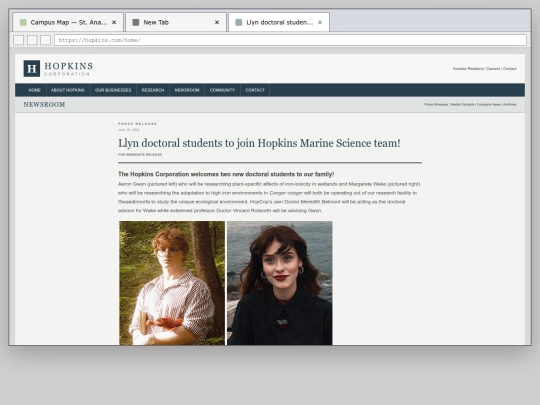Click the PRESS RELEASE label

click(137, 124)
